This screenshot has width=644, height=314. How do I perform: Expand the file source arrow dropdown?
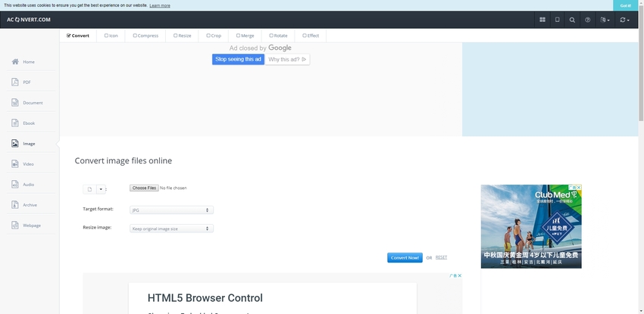click(x=102, y=190)
